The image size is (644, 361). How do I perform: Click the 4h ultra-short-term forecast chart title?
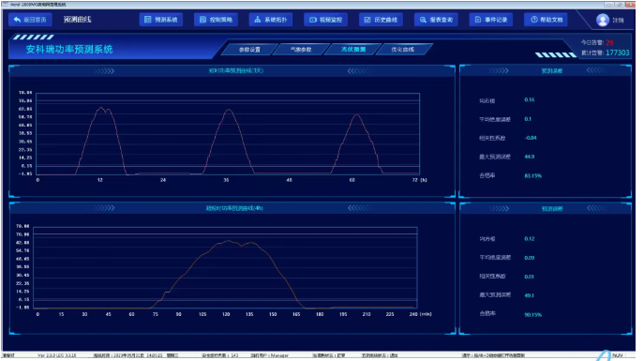coord(234,208)
